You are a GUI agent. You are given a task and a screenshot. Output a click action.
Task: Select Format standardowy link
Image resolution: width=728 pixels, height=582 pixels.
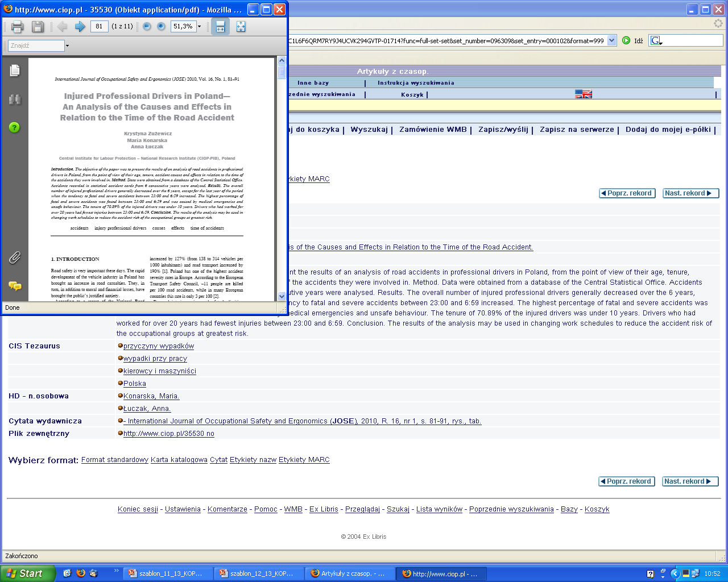(x=115, y=460)
